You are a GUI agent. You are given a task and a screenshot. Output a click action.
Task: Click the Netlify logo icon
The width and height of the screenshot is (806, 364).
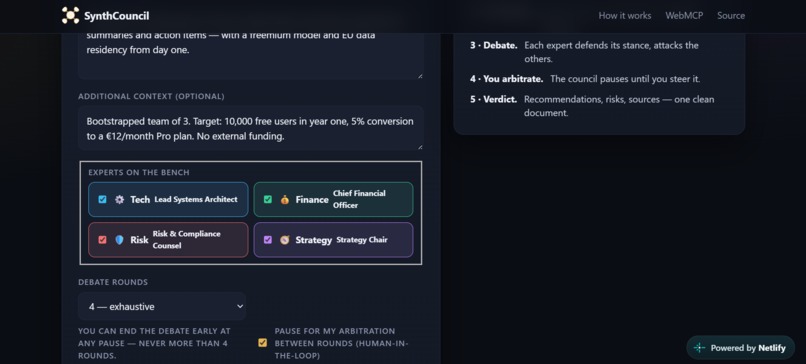[x=699, y=348]
